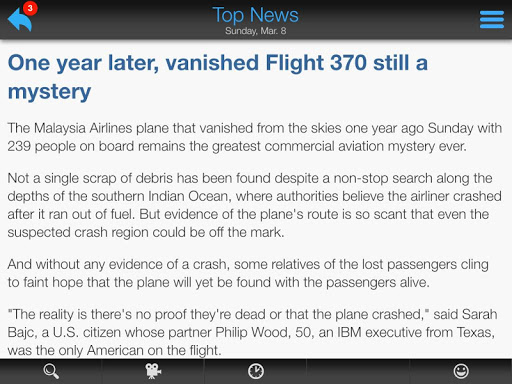Tap the Sarah Bajc quote paragraph

[x=252, y=332]
